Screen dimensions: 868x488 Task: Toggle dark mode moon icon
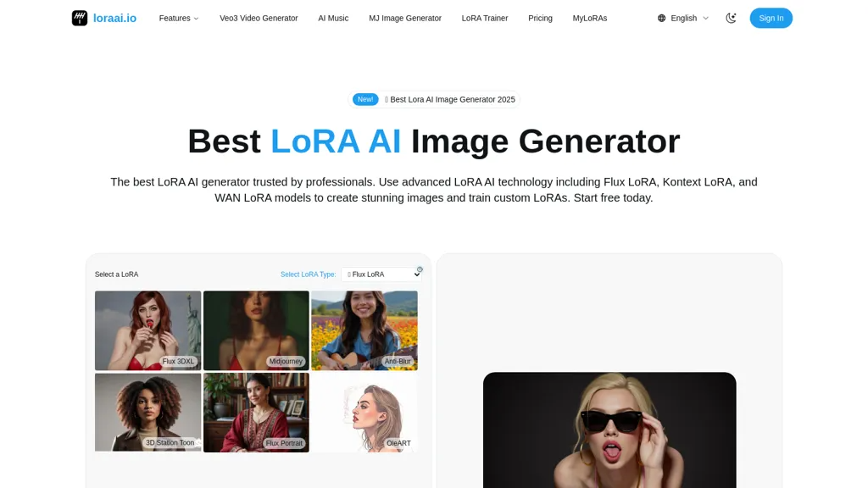(731, 19)
